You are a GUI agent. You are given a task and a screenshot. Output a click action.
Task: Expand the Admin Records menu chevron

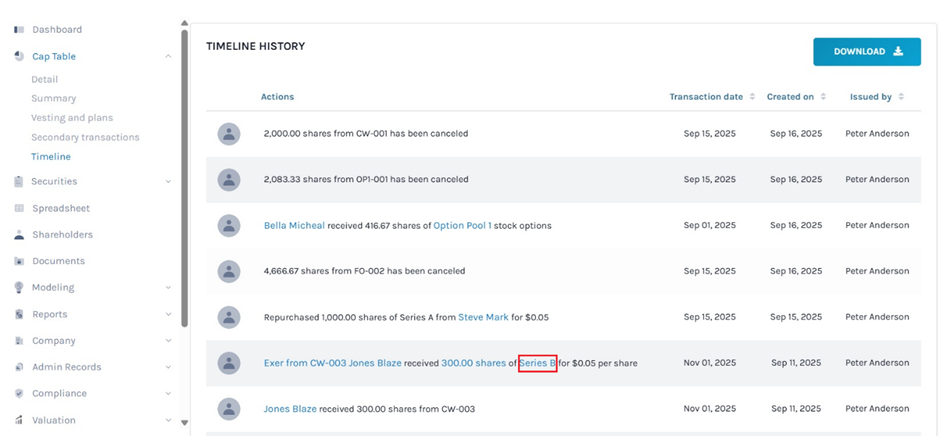pyautogui.click(x=167, y=367)
